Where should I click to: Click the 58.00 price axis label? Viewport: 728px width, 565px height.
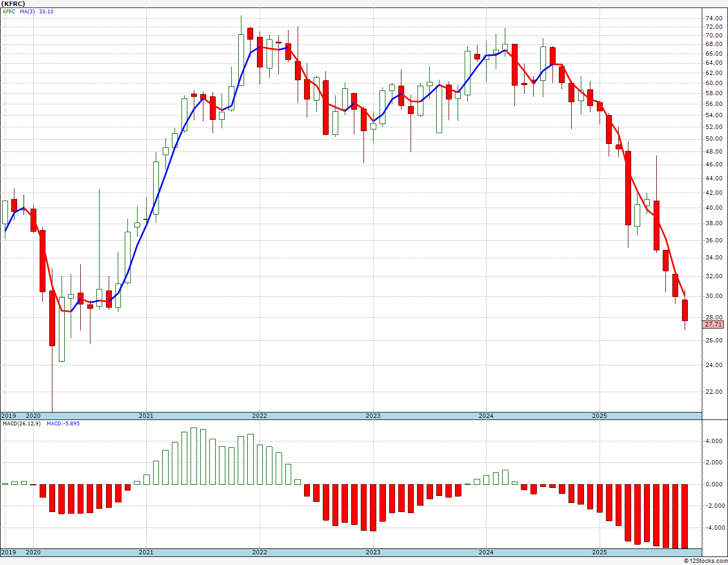[x=714, y=93]
